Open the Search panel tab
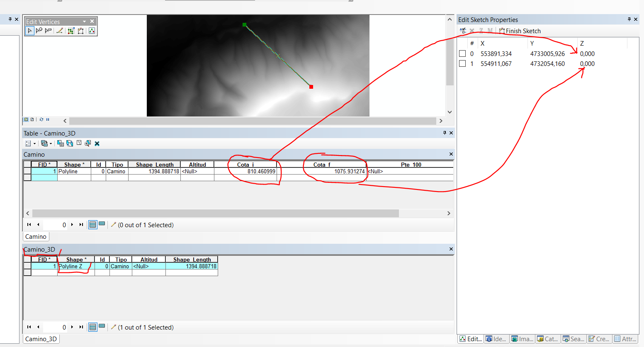The width and height of the screenshot is (644, 347). [574, 339]
